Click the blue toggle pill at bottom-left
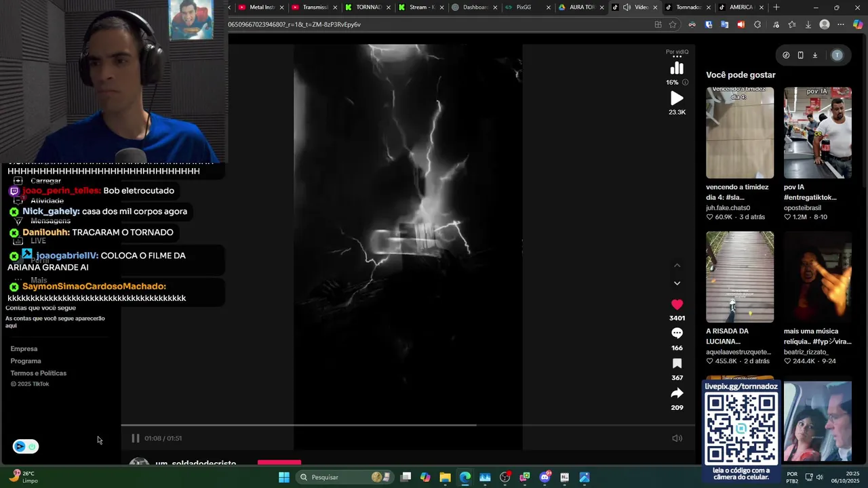 26,447
